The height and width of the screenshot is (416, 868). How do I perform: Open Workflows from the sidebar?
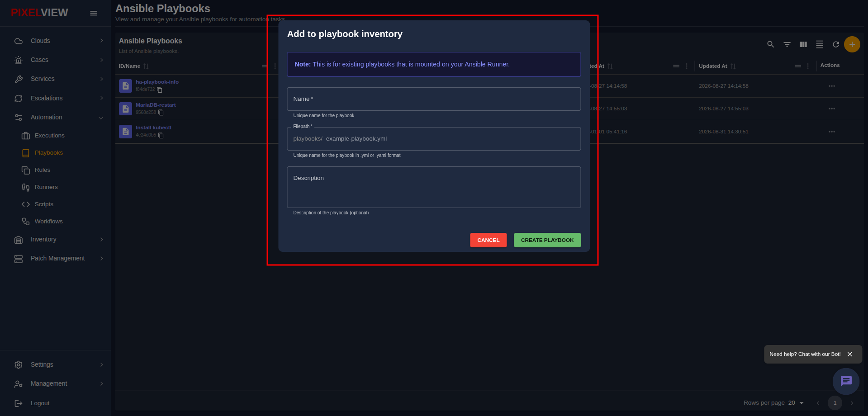[x=48, y=222]
